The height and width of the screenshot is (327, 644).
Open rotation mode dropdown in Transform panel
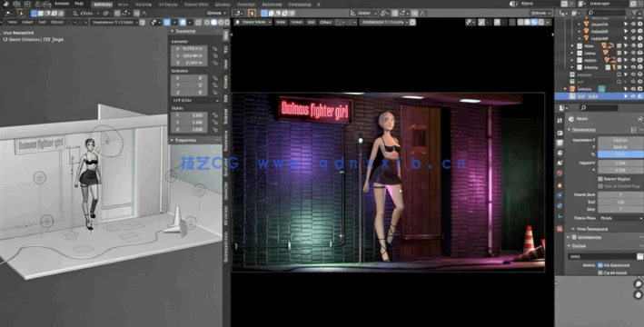pyautogui.click(x=195, y=100)
